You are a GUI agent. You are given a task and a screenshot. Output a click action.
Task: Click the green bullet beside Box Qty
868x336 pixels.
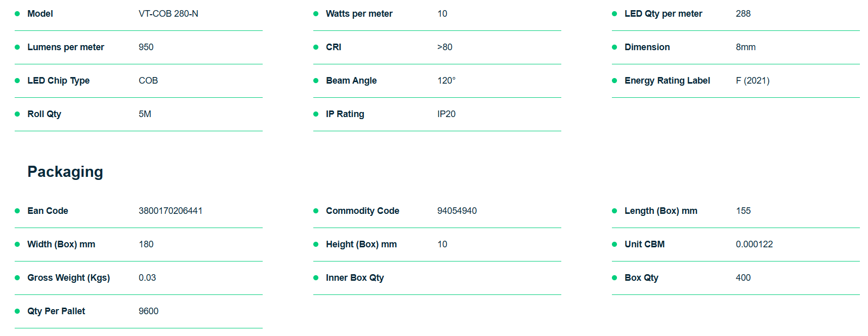pyautogui.click(x=614, y=278)
